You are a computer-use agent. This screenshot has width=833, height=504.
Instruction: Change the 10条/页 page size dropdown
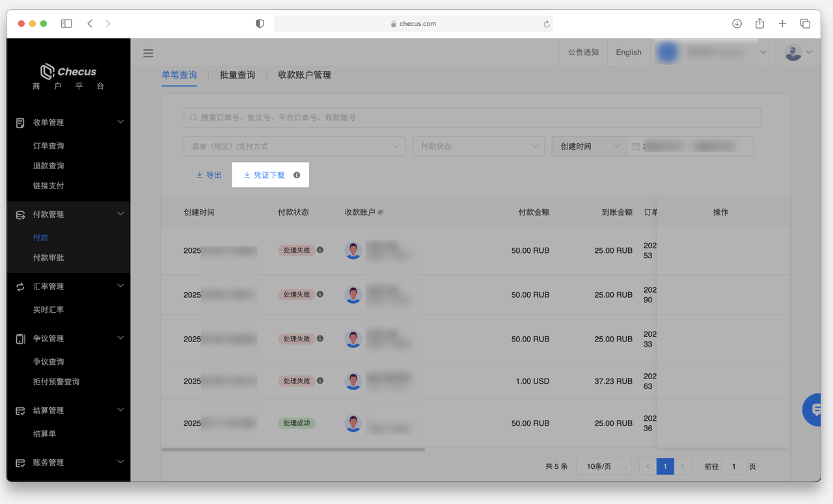603,466
